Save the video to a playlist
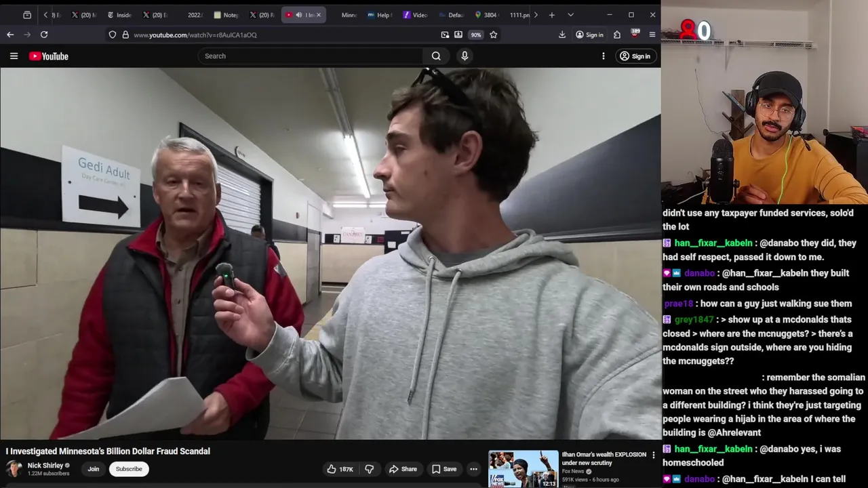This screenshot has width=868, height=488. (444, 469)
